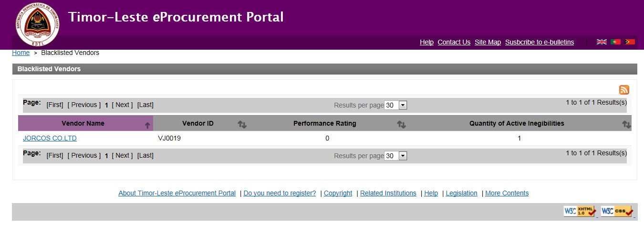Open the Legislation footer link
This screenshot has height=226, width=644.
tap(461, 193)
